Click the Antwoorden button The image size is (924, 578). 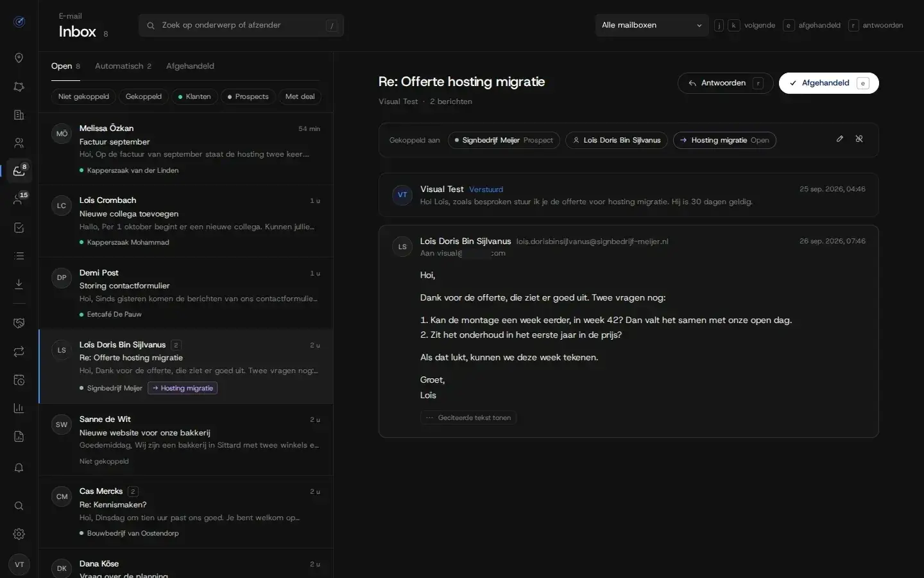725,83
